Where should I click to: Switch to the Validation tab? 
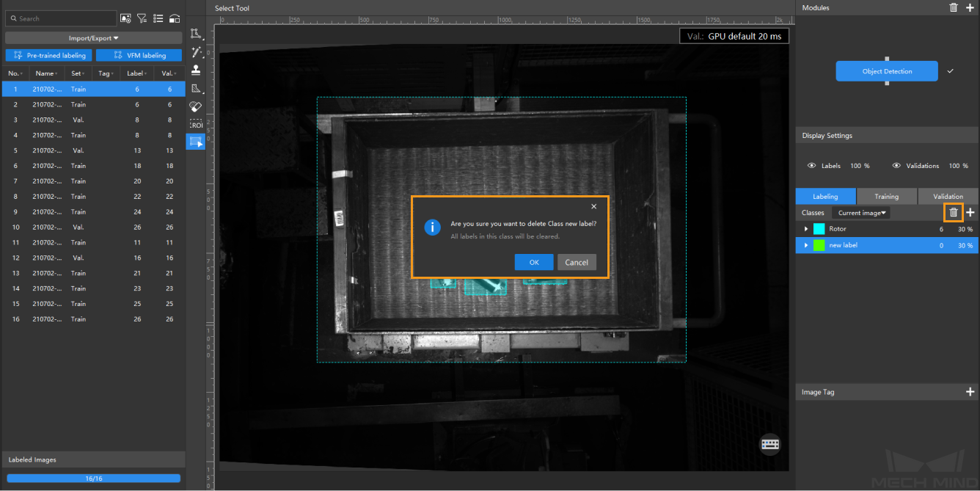[x=948, y=197]
